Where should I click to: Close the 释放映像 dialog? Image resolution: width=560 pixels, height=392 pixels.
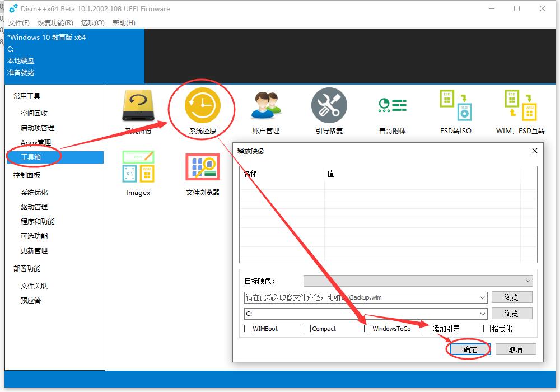coord(535,151)
